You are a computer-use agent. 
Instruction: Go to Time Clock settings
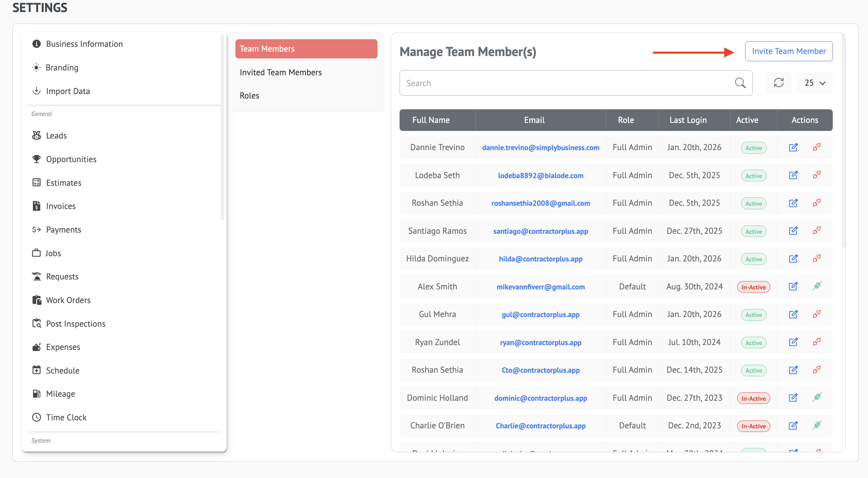pos(66,418)
